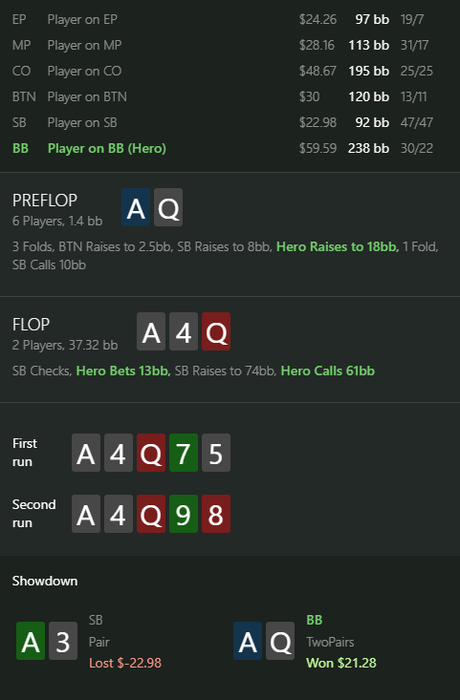Select the green 7 card in First run
The height and width of the screenshot is (700, 460).
[184, 453]
